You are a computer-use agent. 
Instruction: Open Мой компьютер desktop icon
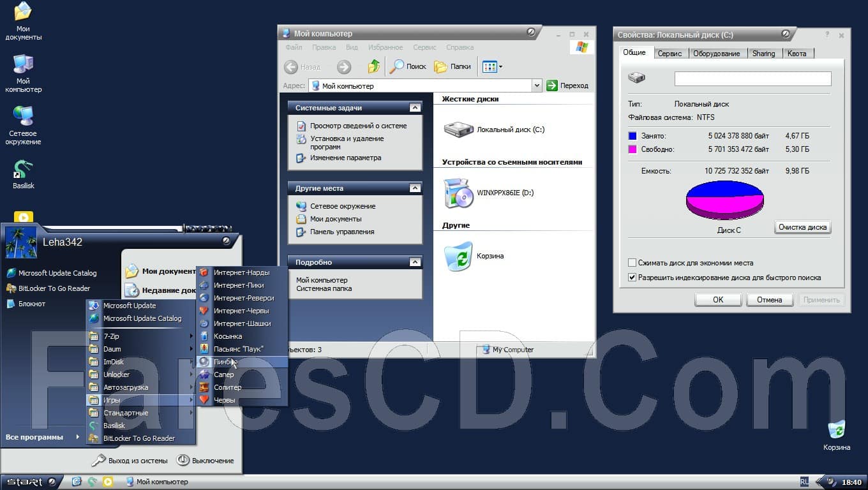tap(23, 73)
